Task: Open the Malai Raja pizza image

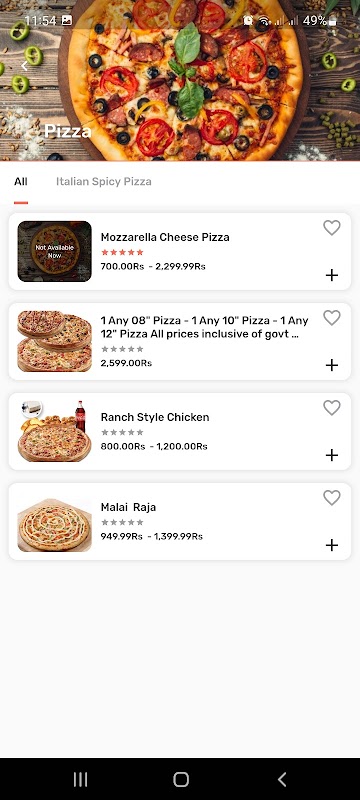Action: point(55,525)
